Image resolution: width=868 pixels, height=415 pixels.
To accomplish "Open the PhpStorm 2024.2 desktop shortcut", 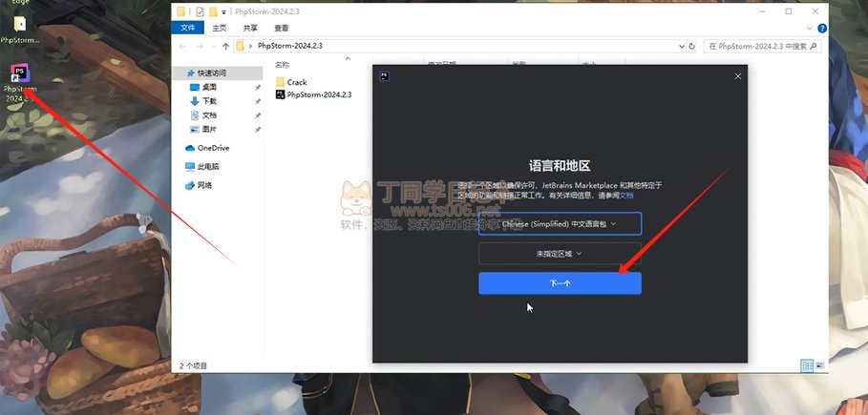I will tap(20, 83).
